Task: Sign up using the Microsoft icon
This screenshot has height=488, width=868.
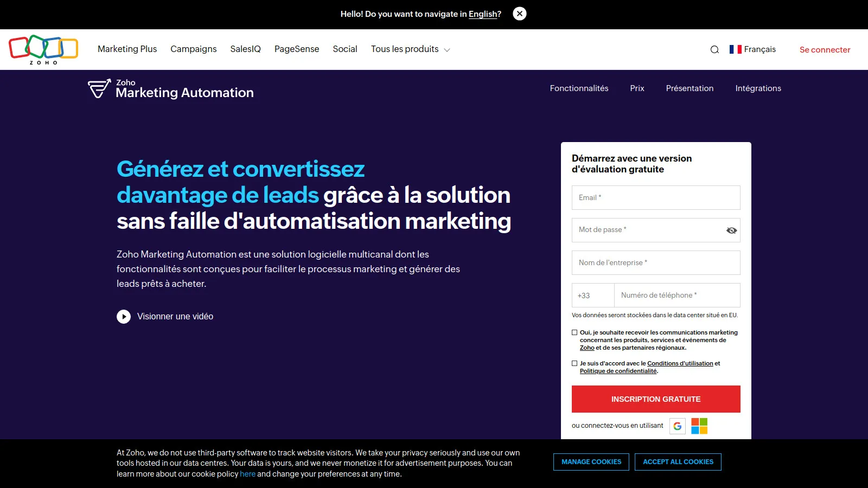Action: coord(700,426)
